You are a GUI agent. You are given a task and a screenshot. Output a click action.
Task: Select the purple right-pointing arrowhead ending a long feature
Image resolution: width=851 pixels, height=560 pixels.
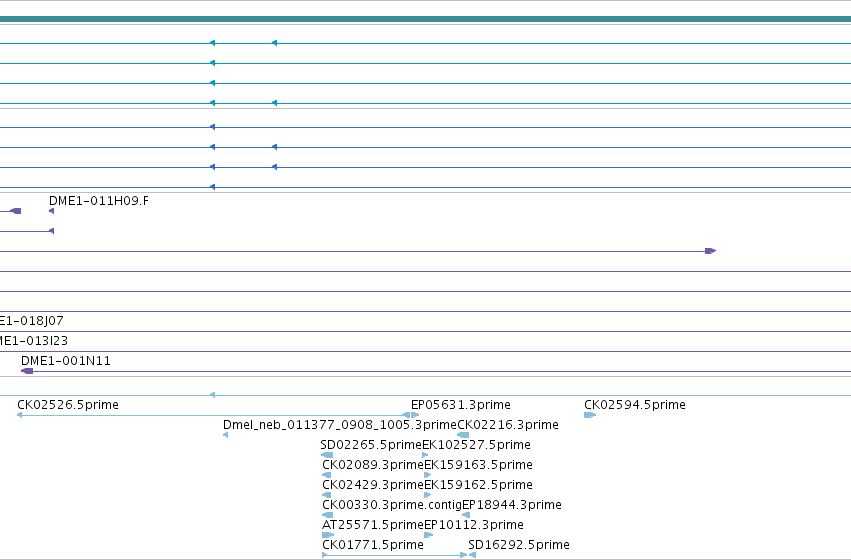(710, 251)
